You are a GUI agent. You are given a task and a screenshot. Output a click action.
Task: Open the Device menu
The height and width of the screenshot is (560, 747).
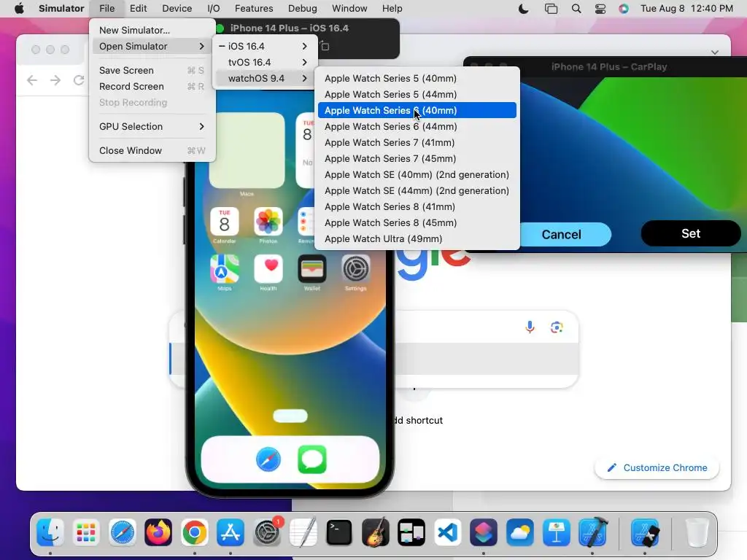(x=177, y=9)
